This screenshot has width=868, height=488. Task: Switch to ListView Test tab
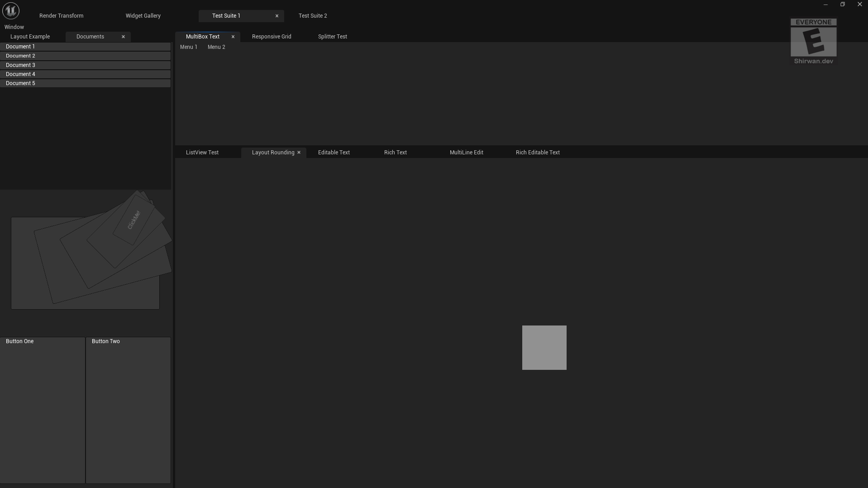pyautogui.click(x=202, y=153)
